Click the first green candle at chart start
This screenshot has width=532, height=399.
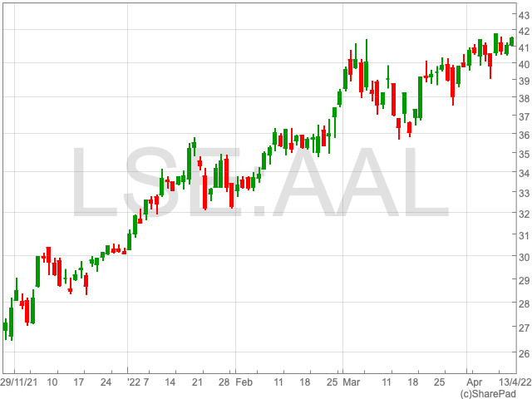point(5,326)
